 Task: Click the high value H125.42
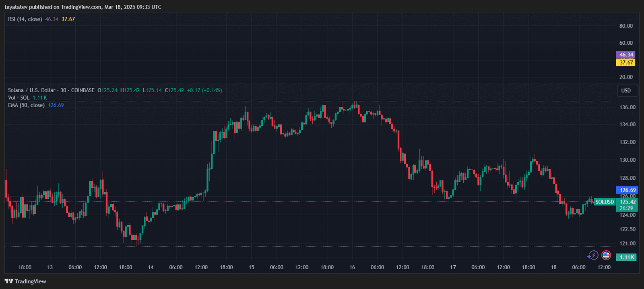(x=130, y=90)
